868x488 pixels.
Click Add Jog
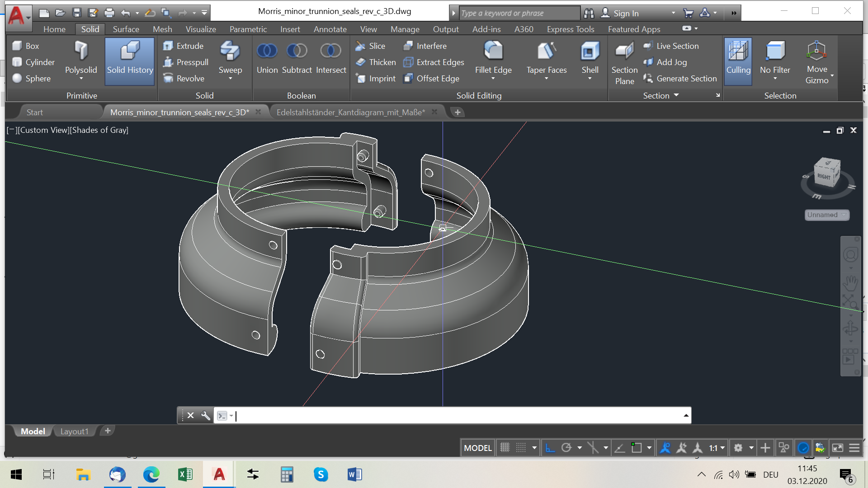[x=665, y=62]
